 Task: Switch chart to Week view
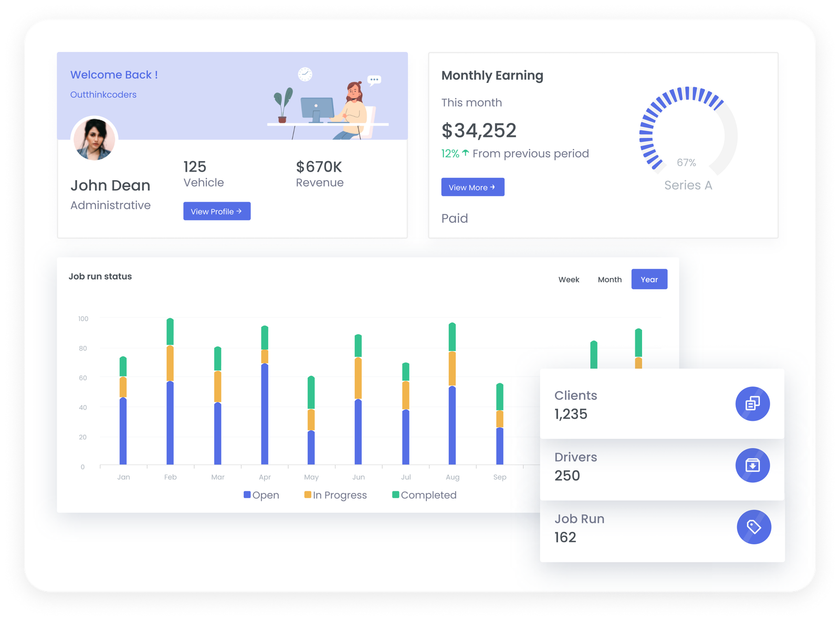point(569,279)
